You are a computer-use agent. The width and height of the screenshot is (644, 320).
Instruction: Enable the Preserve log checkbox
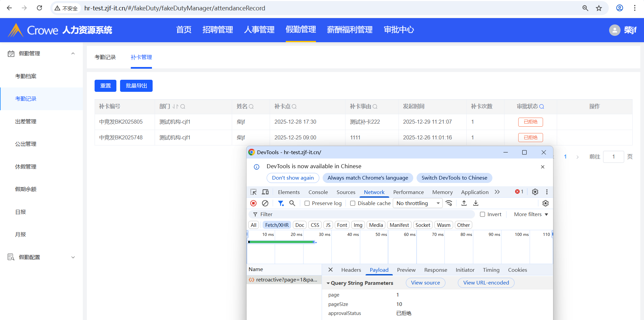pos(307,203)
